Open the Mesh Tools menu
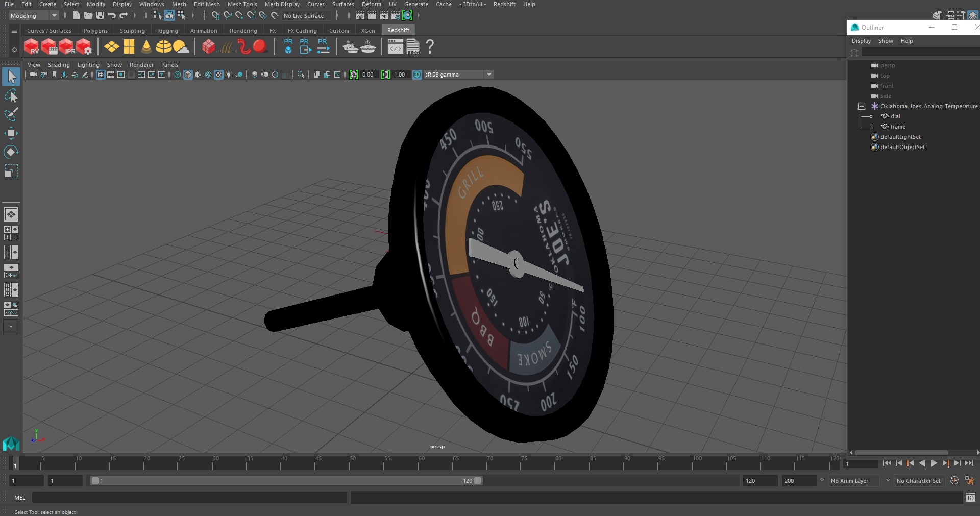The height and width of the screenshot is (516, 980). tap(242, 4)
